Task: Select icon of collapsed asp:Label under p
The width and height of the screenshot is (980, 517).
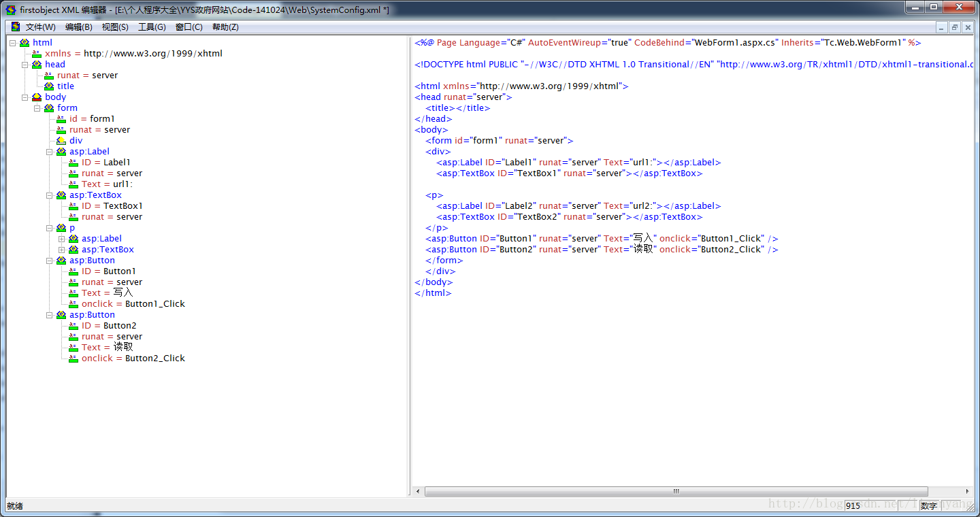Action: 73,239
